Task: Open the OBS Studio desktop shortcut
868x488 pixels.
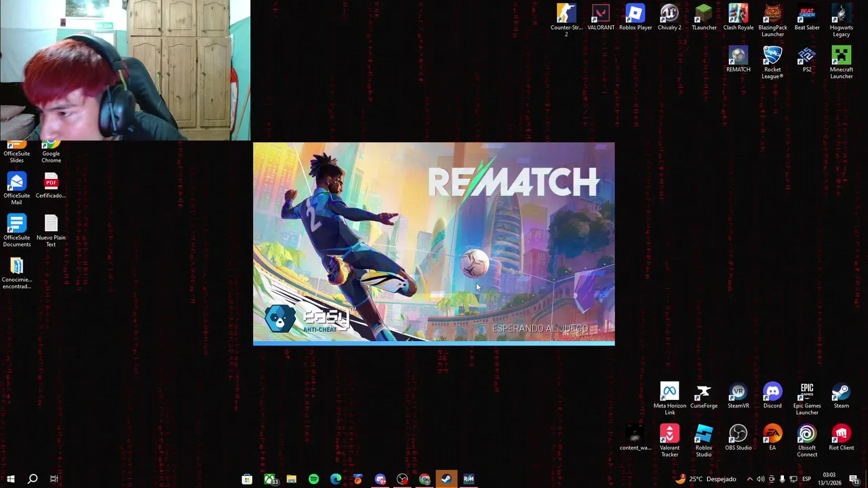Action: point(738,438)
